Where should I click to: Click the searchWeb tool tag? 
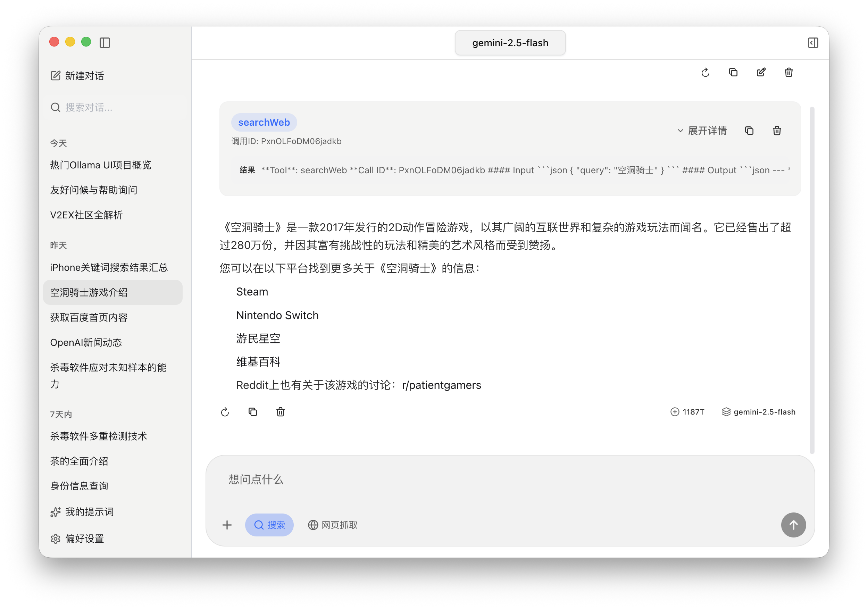coord(264,123)
